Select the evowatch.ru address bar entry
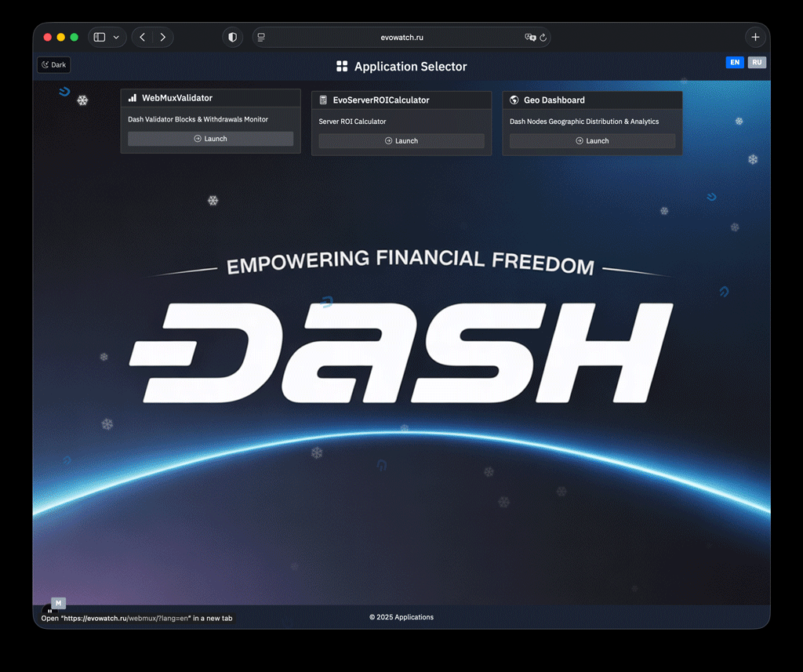803x672 pixels. 401,37
